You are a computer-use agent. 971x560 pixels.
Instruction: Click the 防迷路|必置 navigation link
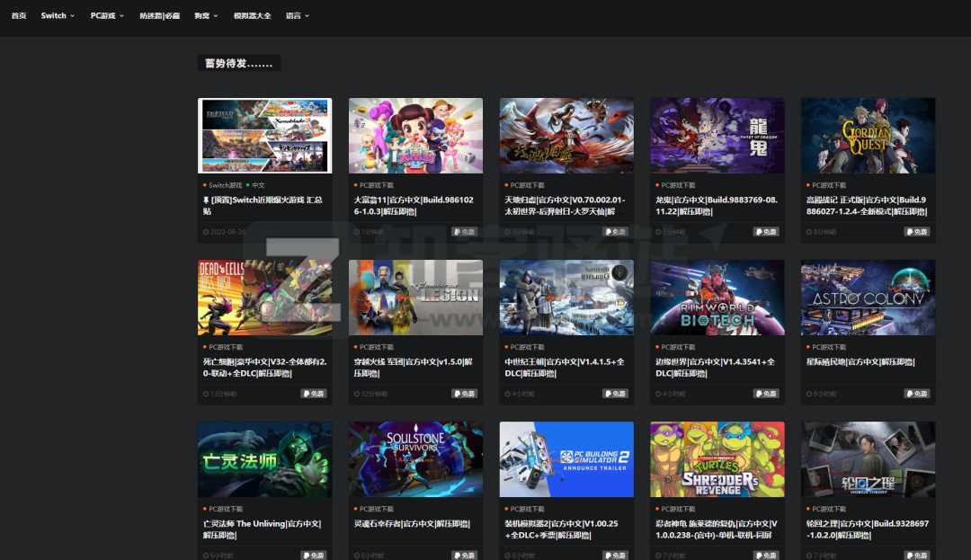tap(158, 15)
